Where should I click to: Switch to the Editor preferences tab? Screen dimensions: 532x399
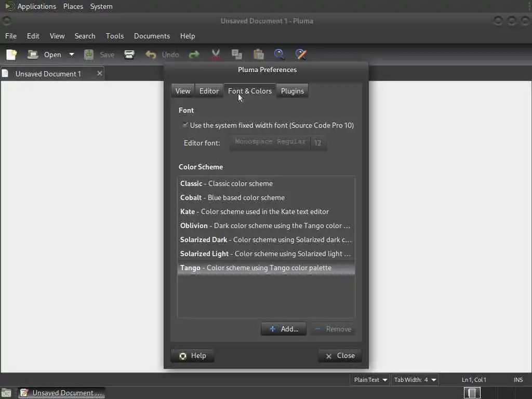tap(209, 91)
